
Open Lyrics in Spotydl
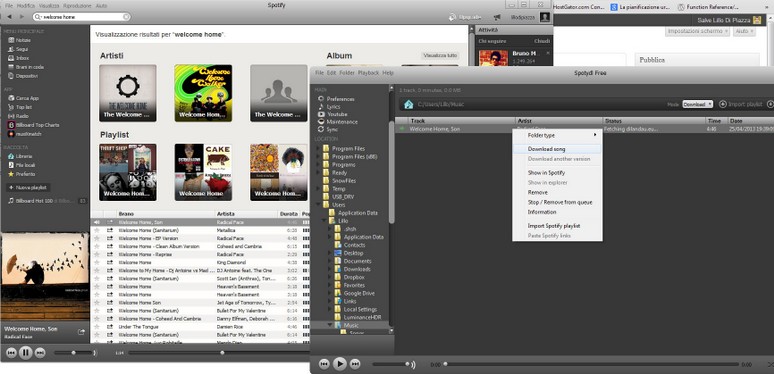coord(329,107)
